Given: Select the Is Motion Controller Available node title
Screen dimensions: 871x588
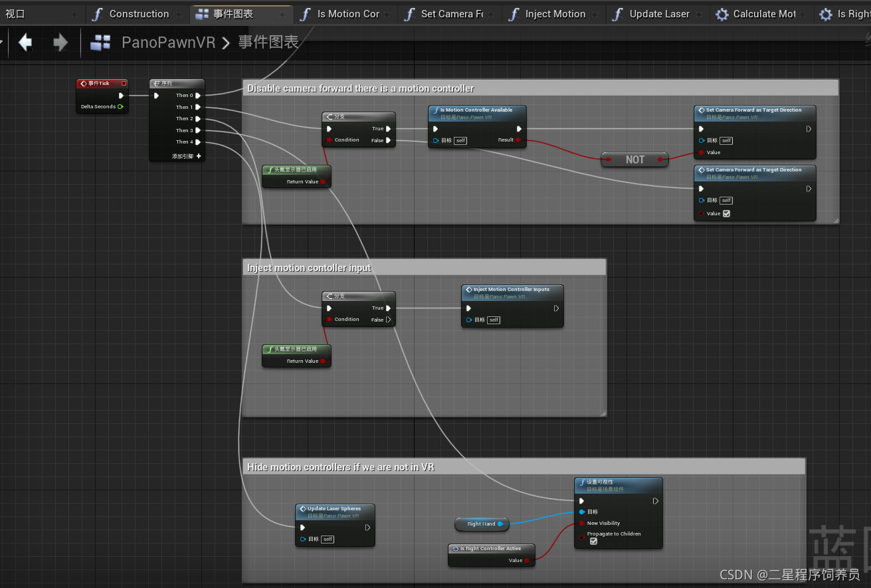Looking at the screenshot, I should 478,113.
